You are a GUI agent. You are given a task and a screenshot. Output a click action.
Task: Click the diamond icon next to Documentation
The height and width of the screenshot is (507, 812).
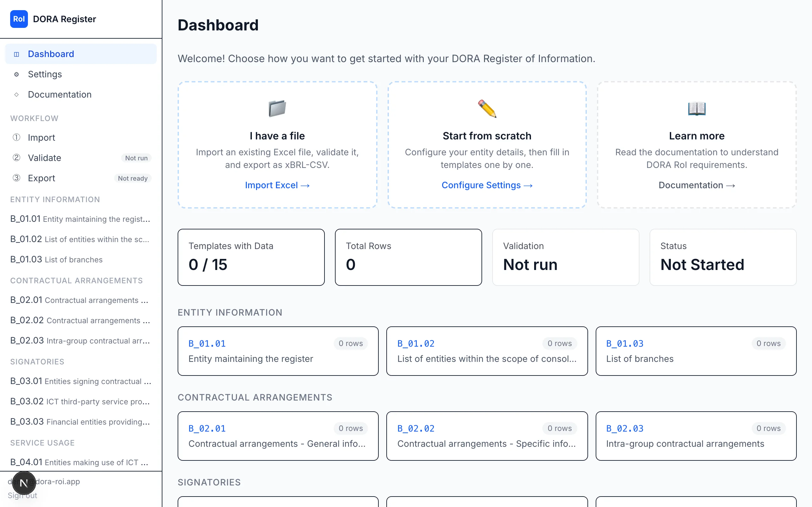(16, 94)
